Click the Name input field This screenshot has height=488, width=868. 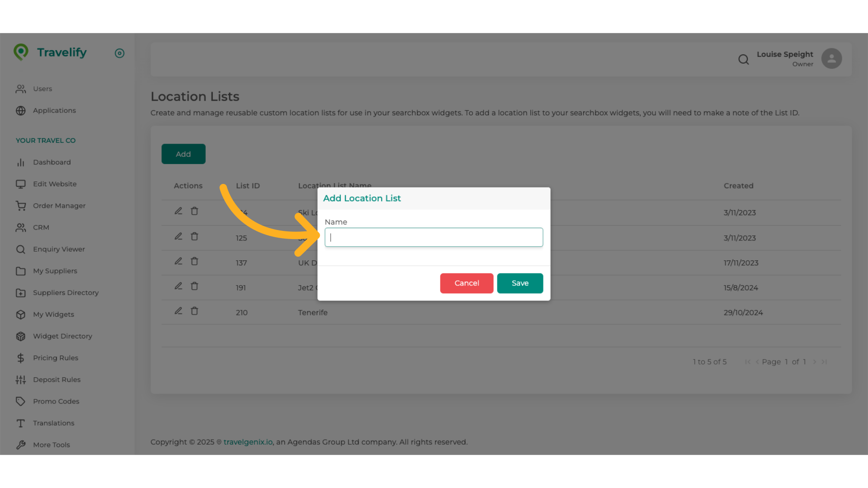click(434, 237)
